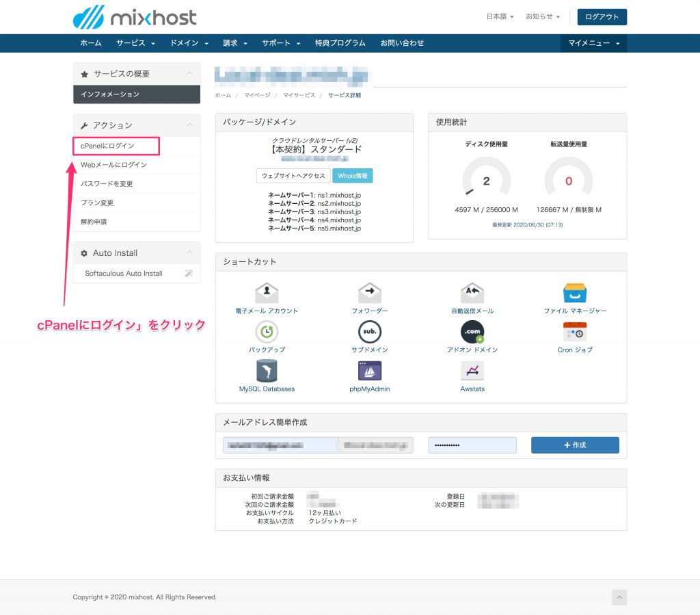Open the 電子メール アカウント shortcut icon

(x=267, y=293)
